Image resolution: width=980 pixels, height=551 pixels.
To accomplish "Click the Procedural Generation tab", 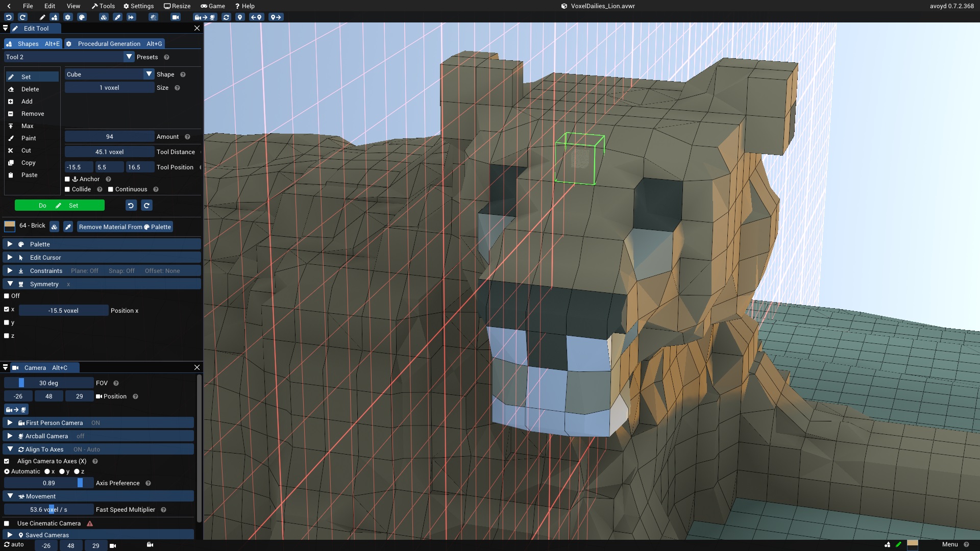I will point(109,44).
